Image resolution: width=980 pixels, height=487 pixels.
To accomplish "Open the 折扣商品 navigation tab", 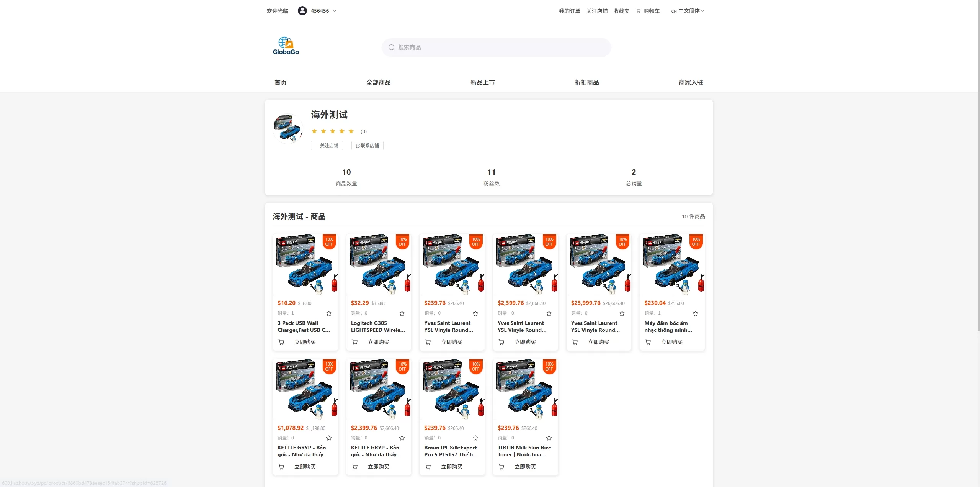I will point(586,82).
